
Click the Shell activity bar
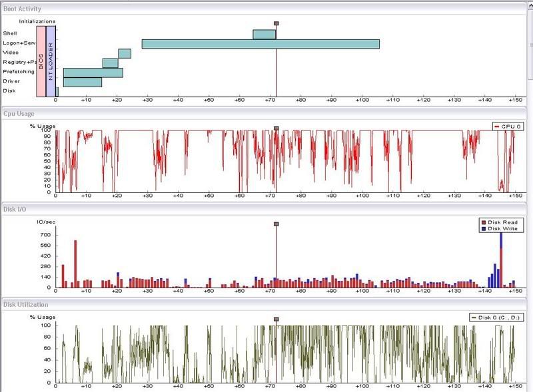[264, 35]
